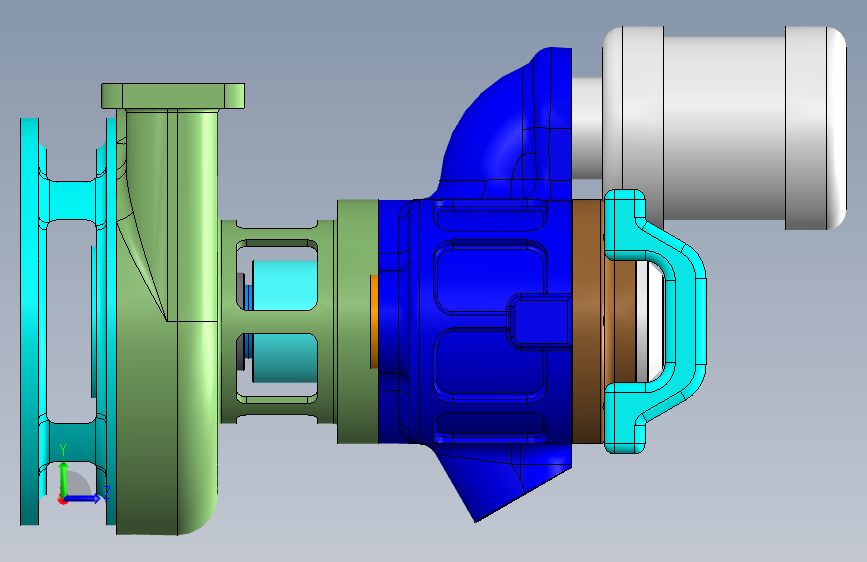Screen dimensions: 867x562
Task: Select the orange ring segment beside the blue housing
Action: tap(374, 321)
